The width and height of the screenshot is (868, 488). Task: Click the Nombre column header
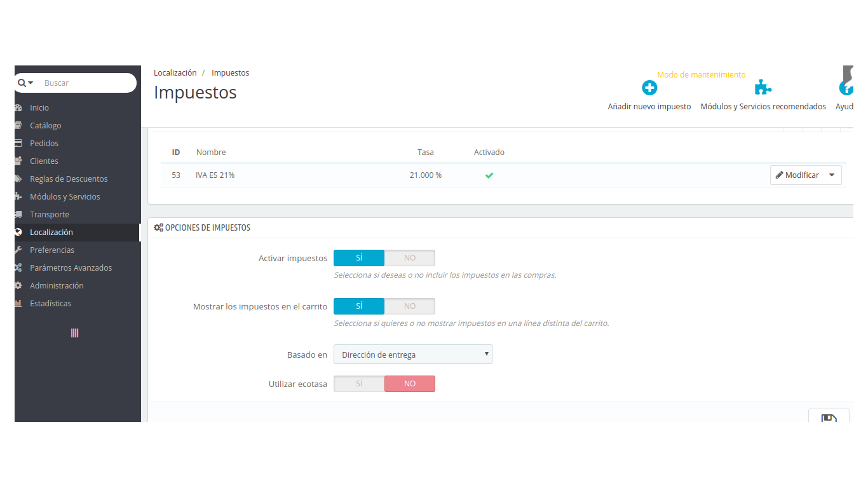[211, 152]
